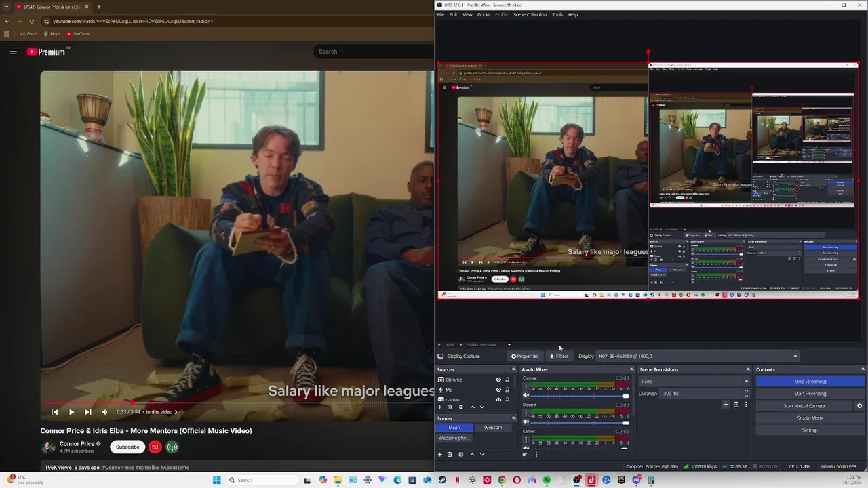Float the Sources dock with its icon

point(513,369)
